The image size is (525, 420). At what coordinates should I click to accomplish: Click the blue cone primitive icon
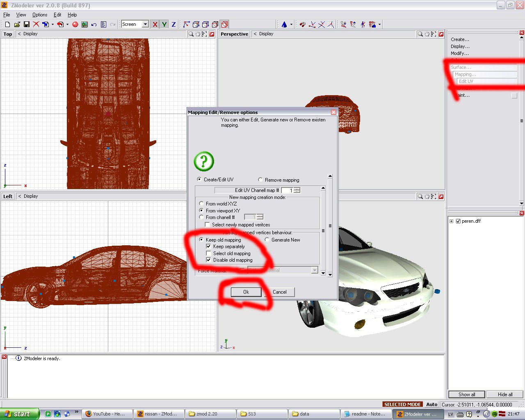pos(284,25)
